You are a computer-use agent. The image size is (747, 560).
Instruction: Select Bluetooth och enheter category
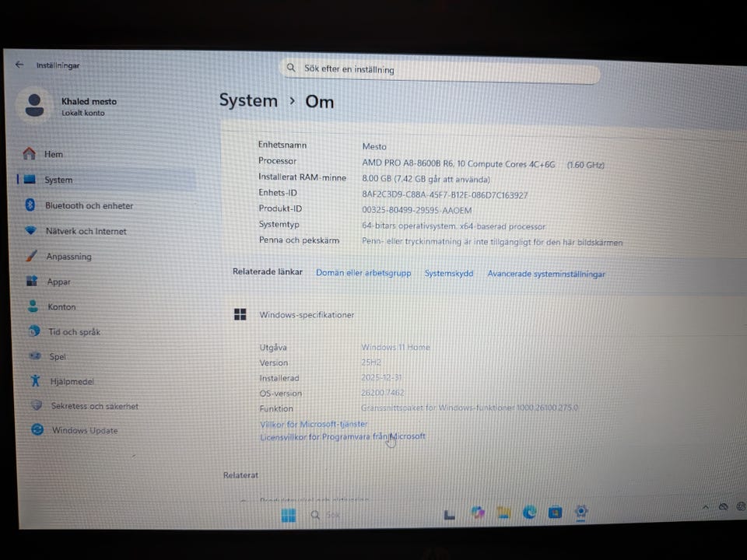point(89,205)
